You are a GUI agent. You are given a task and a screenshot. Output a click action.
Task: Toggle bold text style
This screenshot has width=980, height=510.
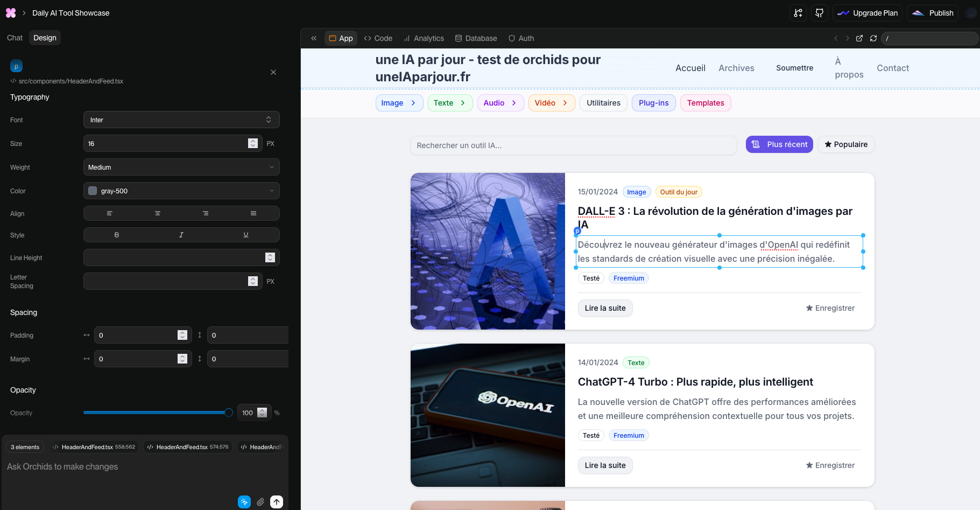pyautogui.click(x=116, y=235)
